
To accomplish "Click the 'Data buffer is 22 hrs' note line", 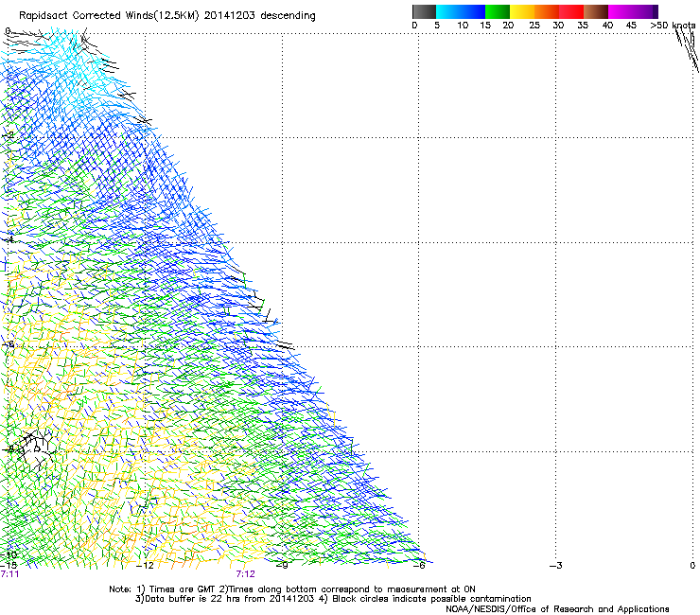I will tap(333, 599).
